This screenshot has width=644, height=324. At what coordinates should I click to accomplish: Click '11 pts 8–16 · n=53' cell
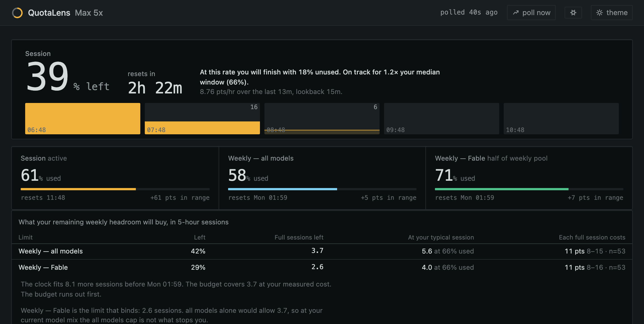pos(595,267)
